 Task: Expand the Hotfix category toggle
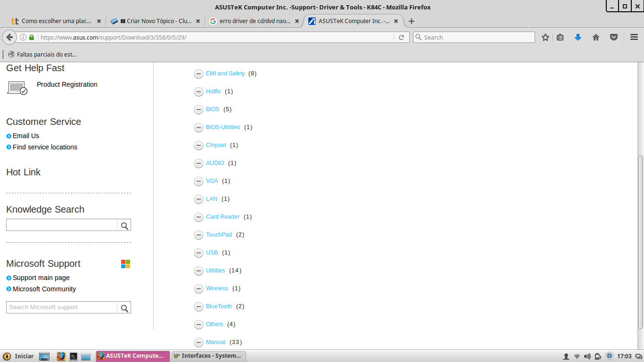click(198, 91)
